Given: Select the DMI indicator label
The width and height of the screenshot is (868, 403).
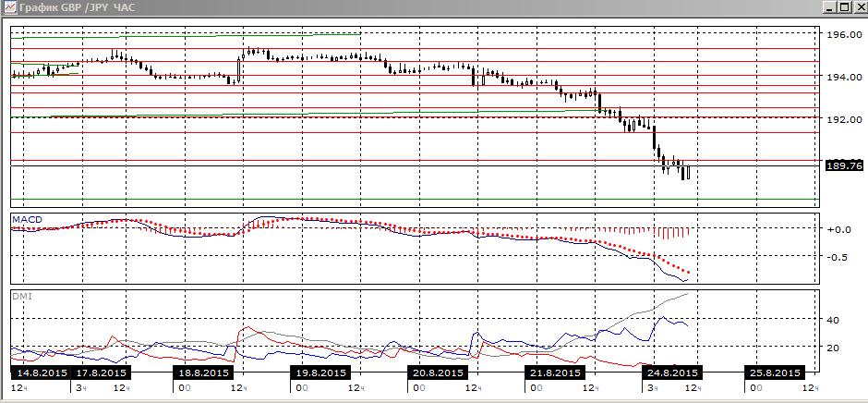Looking at the screenshot, I should (x=21, y=297).
